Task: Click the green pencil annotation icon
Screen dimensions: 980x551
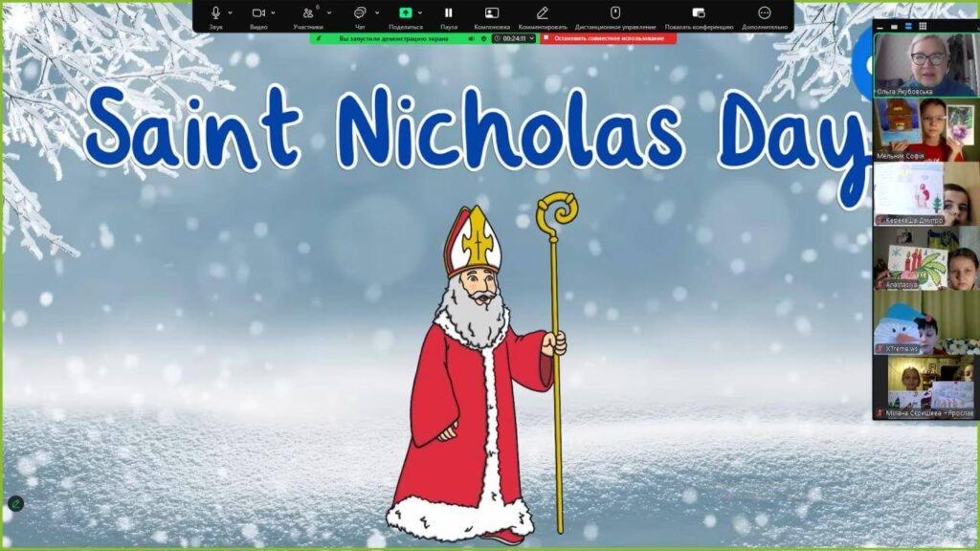Action: [x=14, y=503]
